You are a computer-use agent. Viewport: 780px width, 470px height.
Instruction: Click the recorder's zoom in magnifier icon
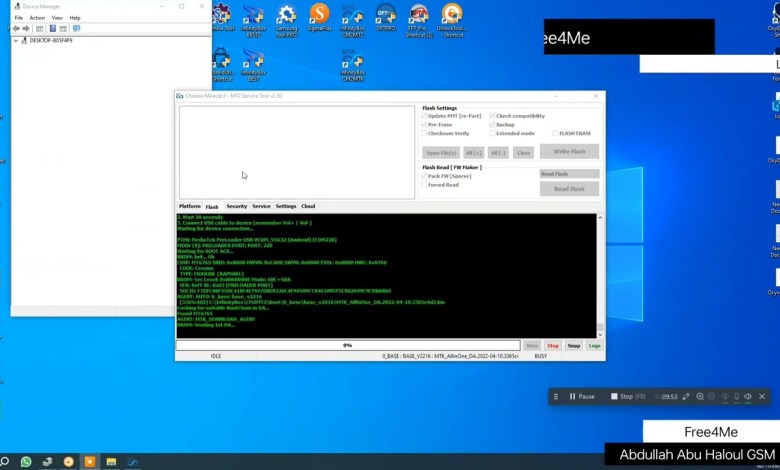point(699,397)
